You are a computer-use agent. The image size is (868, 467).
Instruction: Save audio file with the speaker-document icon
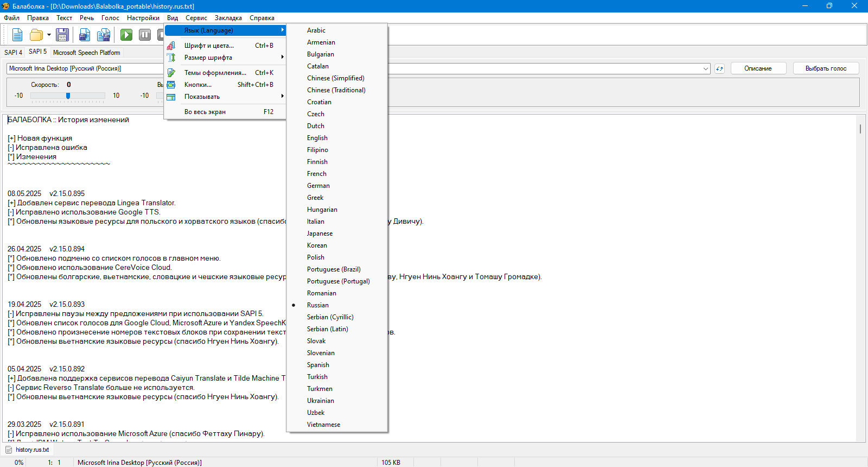85,35
